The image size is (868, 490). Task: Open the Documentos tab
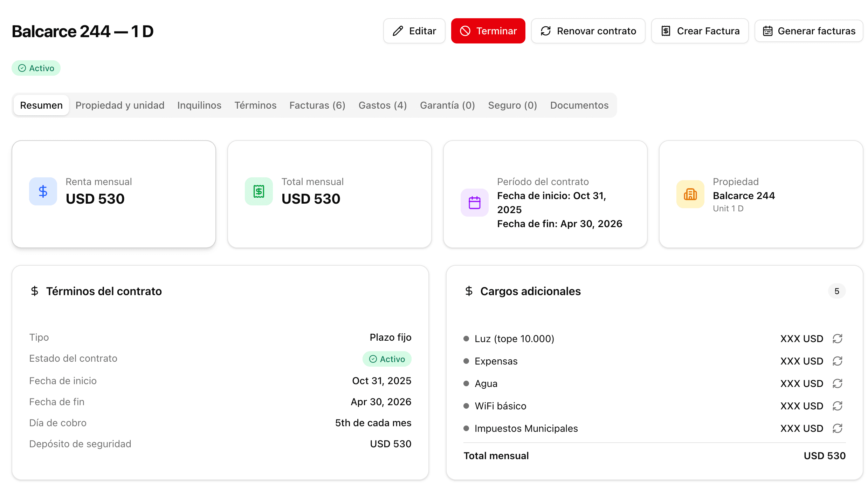(579, 105)
